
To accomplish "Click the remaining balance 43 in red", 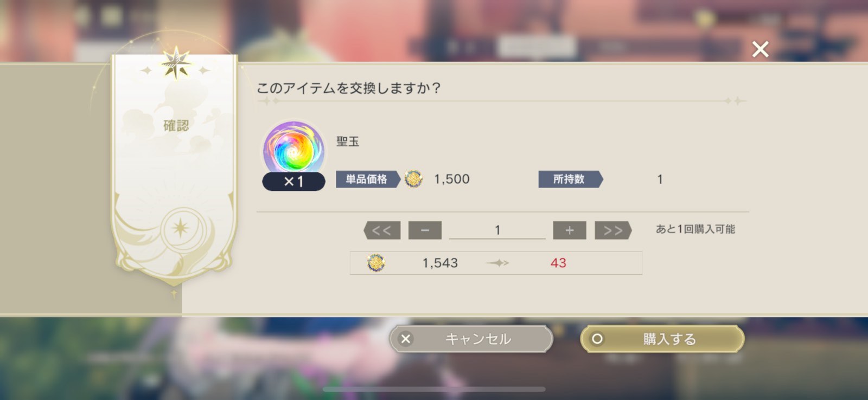I will pos(558,263).
